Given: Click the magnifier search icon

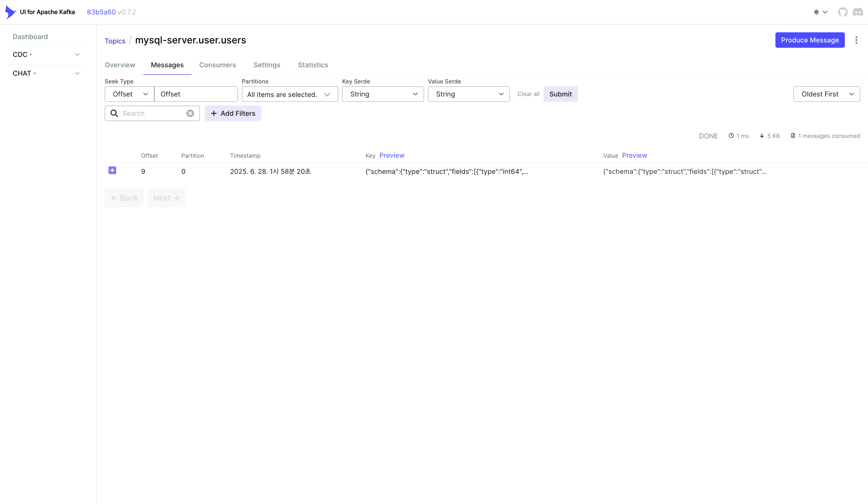Looking at the screenshot, I should pyautogui.click(x=114, y=113).
